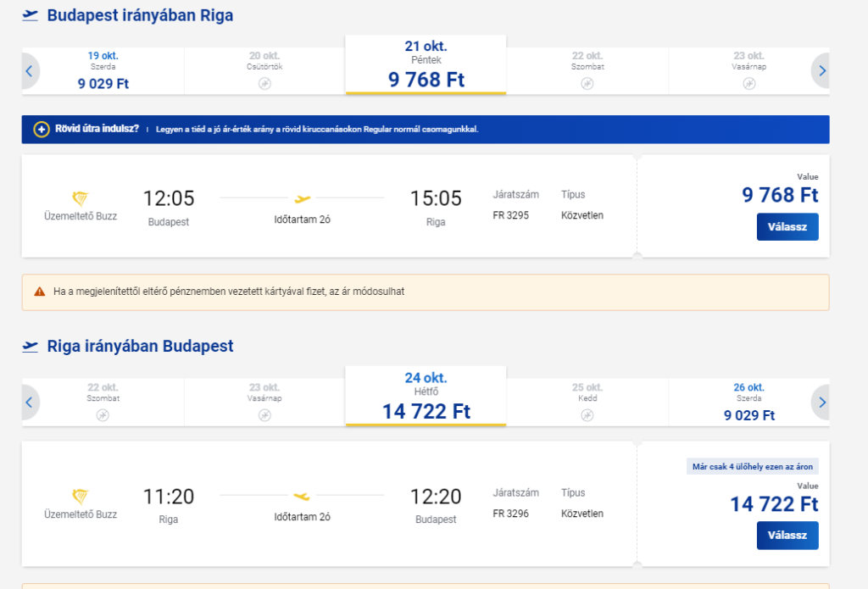
Task: Select the 20 okt. Csütörtök outbound date
Action: tap(264, 71)
